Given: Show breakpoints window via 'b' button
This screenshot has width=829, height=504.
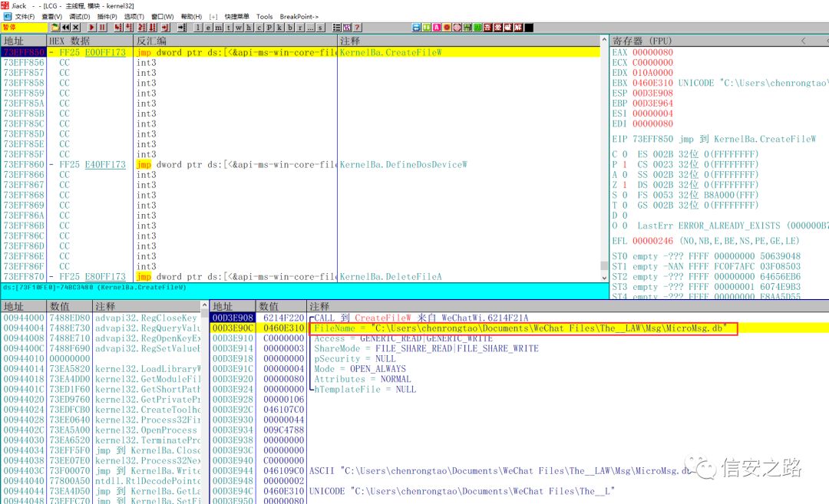Looking at the screenshot, I should pos(290,28).
